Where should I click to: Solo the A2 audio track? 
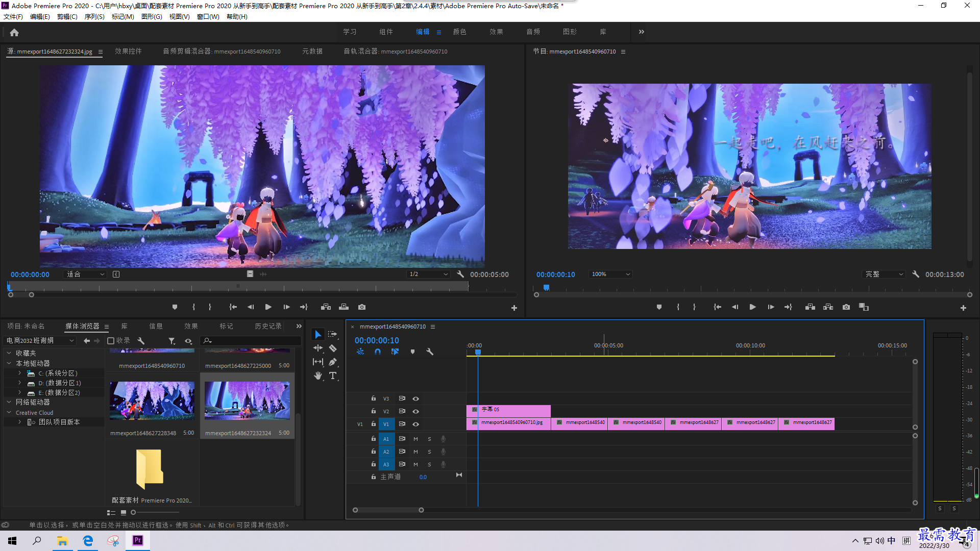click(x=429, y=452)
